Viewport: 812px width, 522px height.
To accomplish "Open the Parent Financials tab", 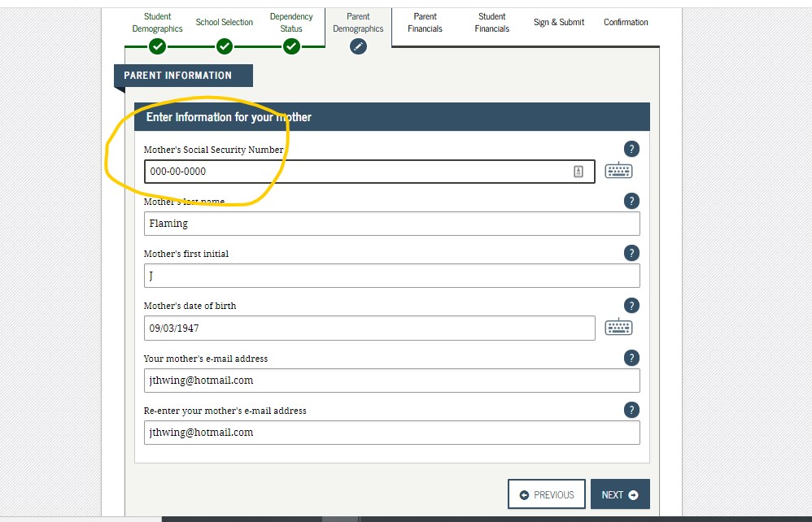I will pyautogui.click(x=425, y=23).
